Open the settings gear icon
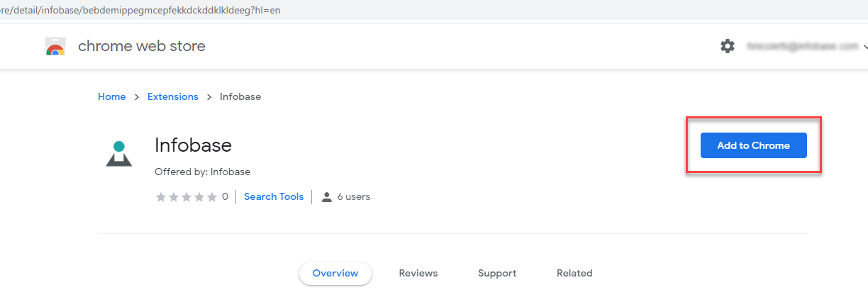 point(728,46)
